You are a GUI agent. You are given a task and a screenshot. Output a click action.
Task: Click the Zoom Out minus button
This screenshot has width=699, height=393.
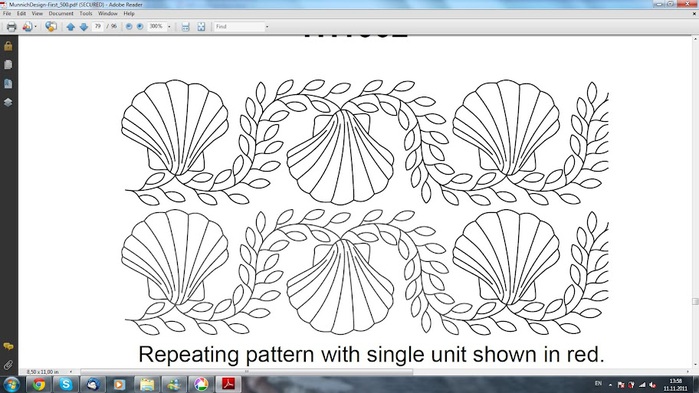point(129,27)
